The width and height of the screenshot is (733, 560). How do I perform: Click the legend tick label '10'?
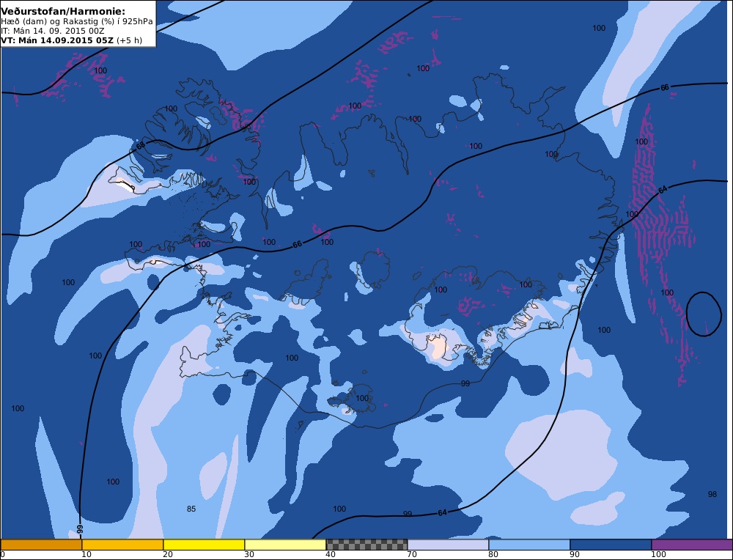click(x=86, y=554)
